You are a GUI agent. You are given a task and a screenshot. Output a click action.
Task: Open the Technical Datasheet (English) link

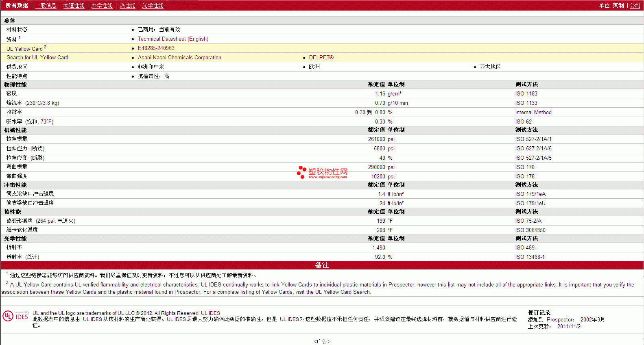click(173, 39)
